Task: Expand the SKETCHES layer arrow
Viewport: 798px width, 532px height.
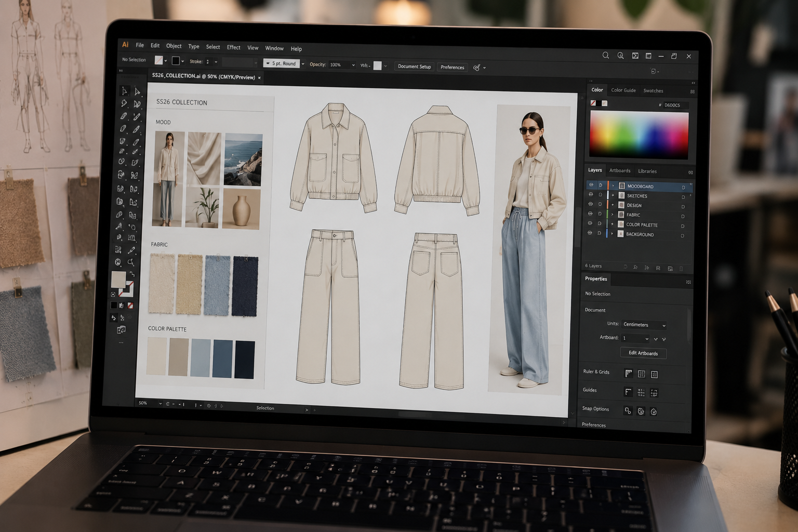Action: (613, 195)
